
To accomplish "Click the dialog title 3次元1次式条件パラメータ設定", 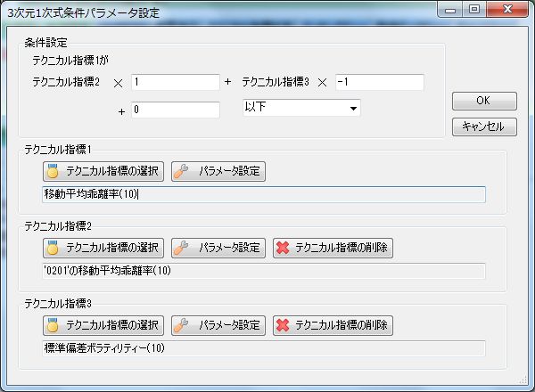I will (x=84, y=13).
